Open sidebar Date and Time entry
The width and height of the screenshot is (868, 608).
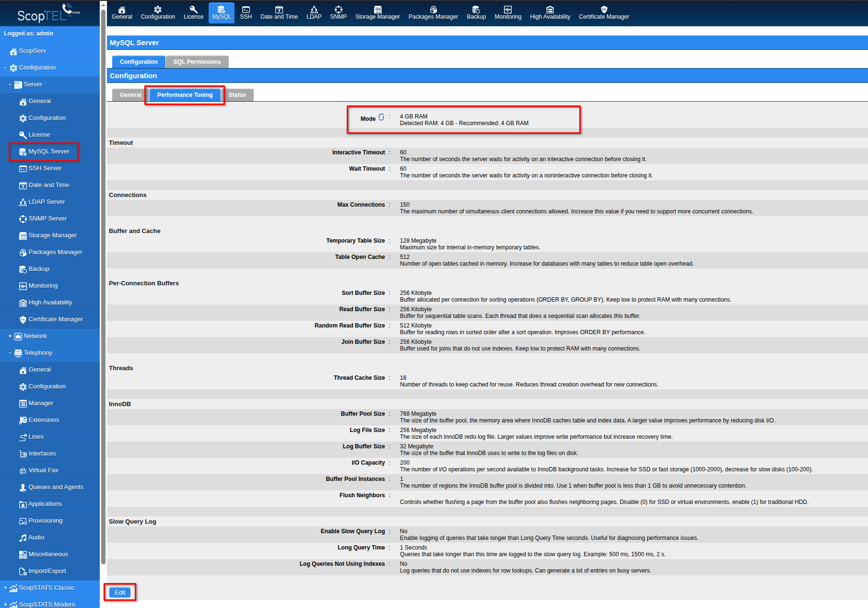tap(44, 185)
